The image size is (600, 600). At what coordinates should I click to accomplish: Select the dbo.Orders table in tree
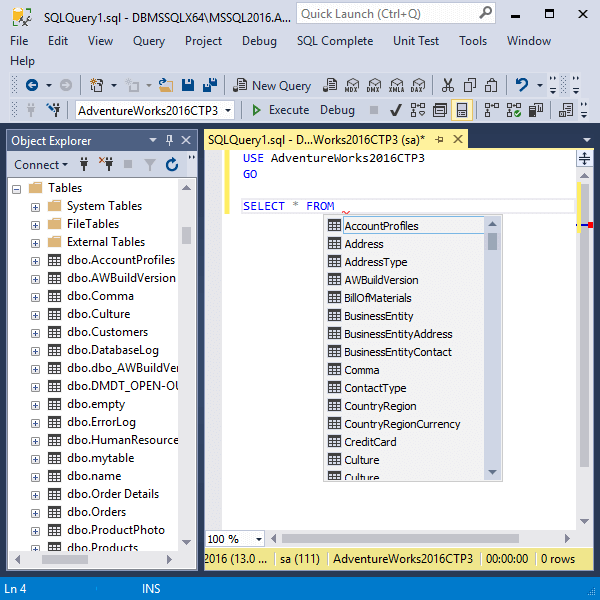pyautogui.click(x=96, y=512)
